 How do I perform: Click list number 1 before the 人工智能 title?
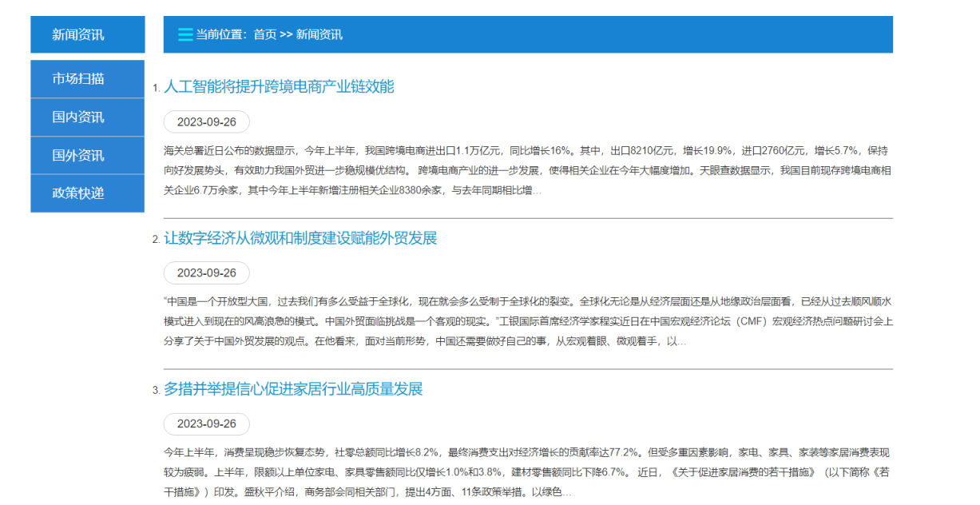pyautogui.click(x=156, y=89)
